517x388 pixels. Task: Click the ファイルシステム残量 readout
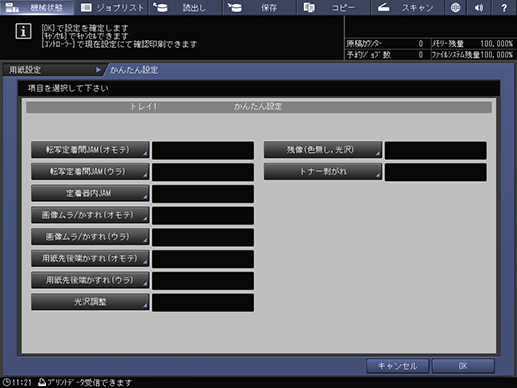coord(473,55)
